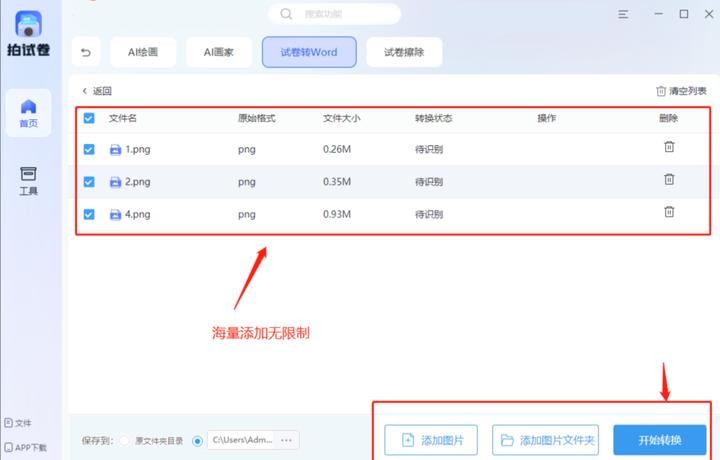Uncheck the 1.png checkbox
This screenshot has height=460, width=720.
(89, 149)
